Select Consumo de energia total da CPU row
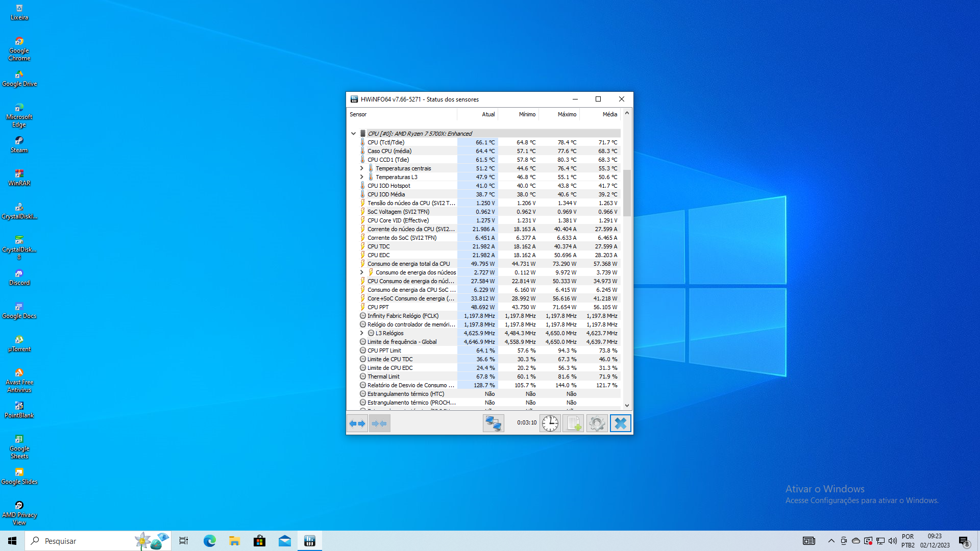 pyautogui.click(x=484, y=264)
